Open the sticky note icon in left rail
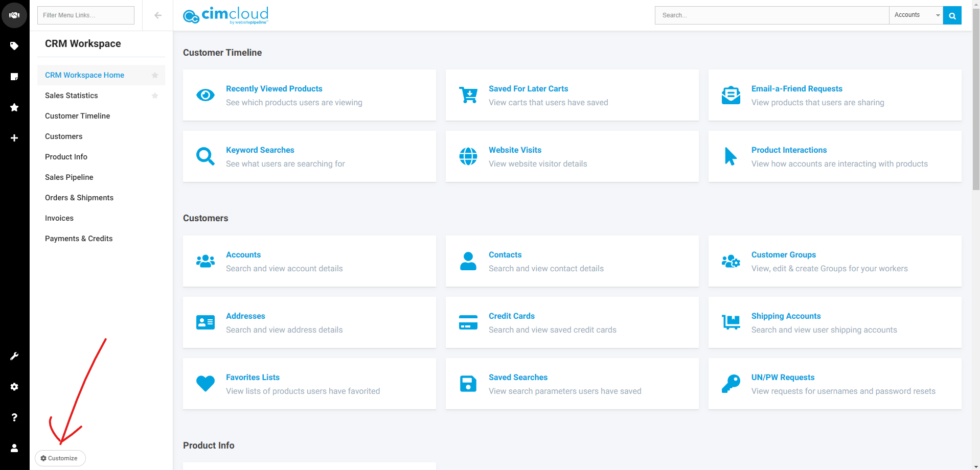The width and height of the screenshot is (980, 470). tap(14, 77)
